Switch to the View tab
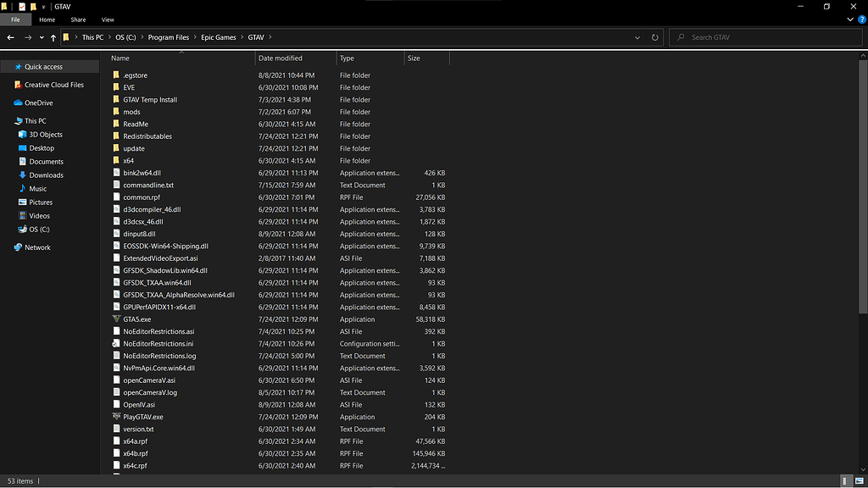 pyautogui.click(x=108, y=19)
